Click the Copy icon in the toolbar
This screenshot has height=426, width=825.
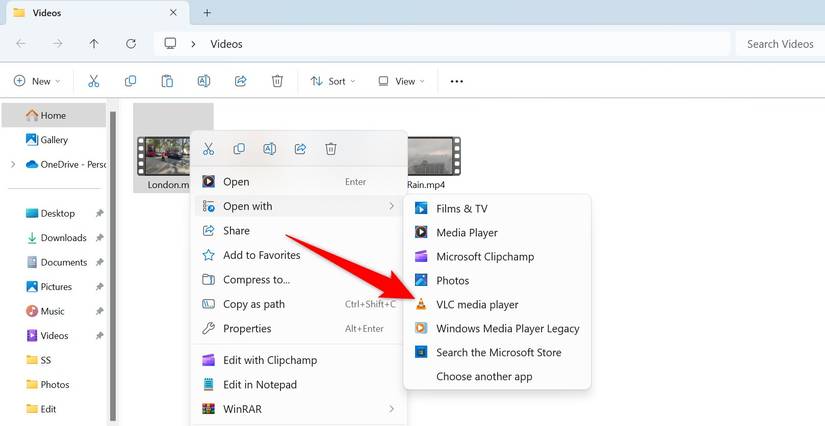pyautogui.click(x=130, y=81)
